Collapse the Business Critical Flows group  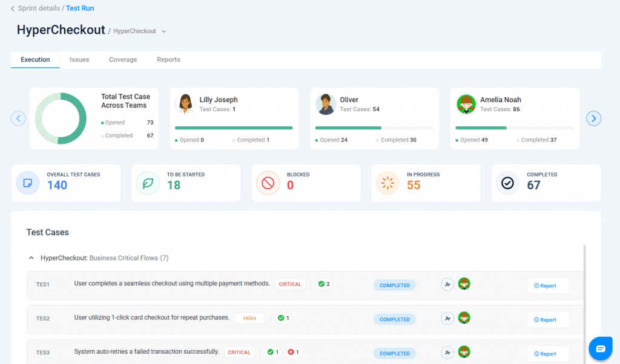[x=31, y=258]
